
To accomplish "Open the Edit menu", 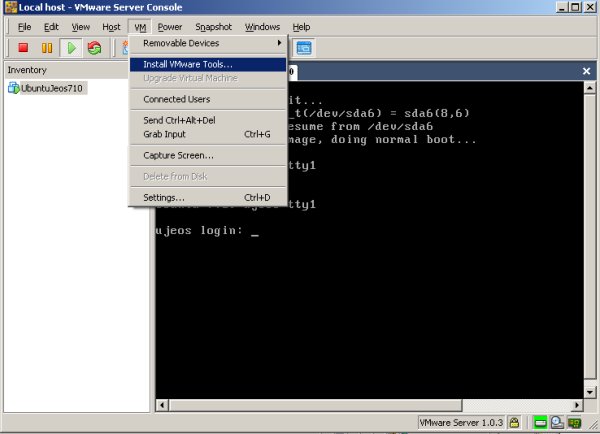I will pyautogui.click(x=51, y=27).
